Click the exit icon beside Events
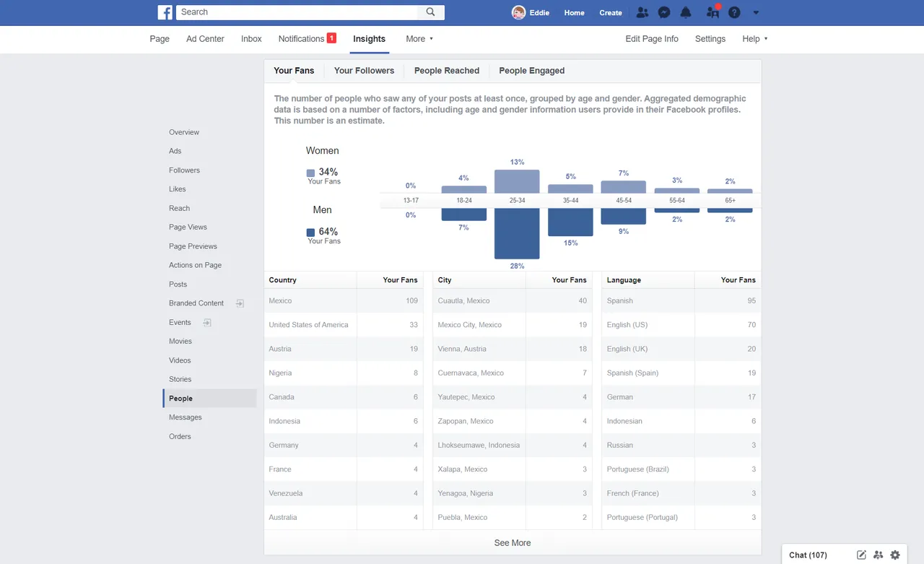The height and width of the screenshot is (564, 924). click(206, 322)
